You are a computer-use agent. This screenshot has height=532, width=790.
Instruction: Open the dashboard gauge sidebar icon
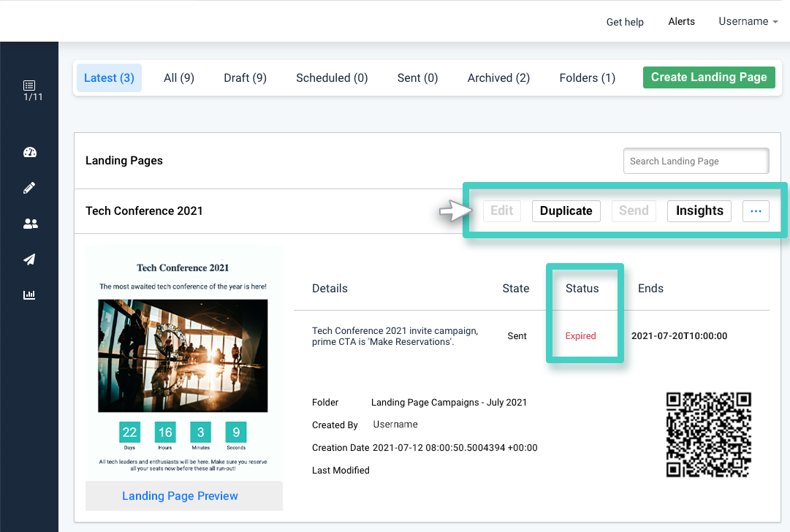pyautogui.click(x=30, y=152)
